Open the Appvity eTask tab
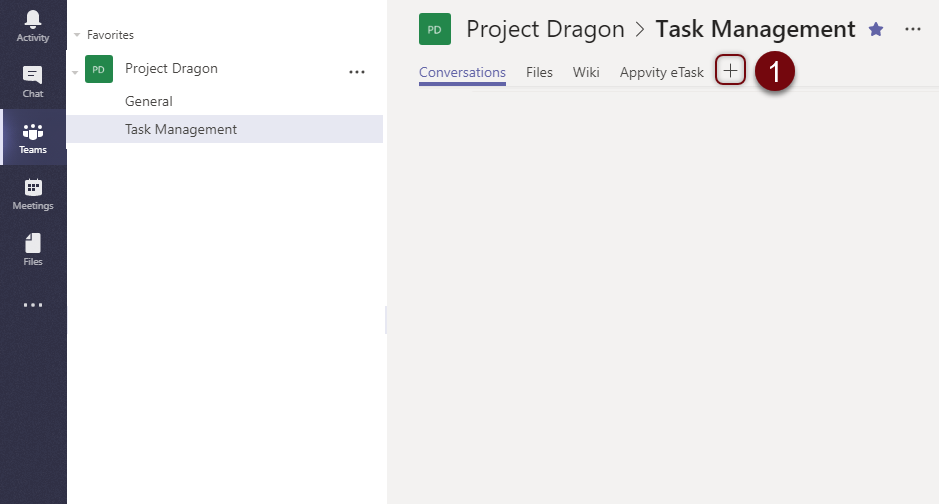 (661, 72)
